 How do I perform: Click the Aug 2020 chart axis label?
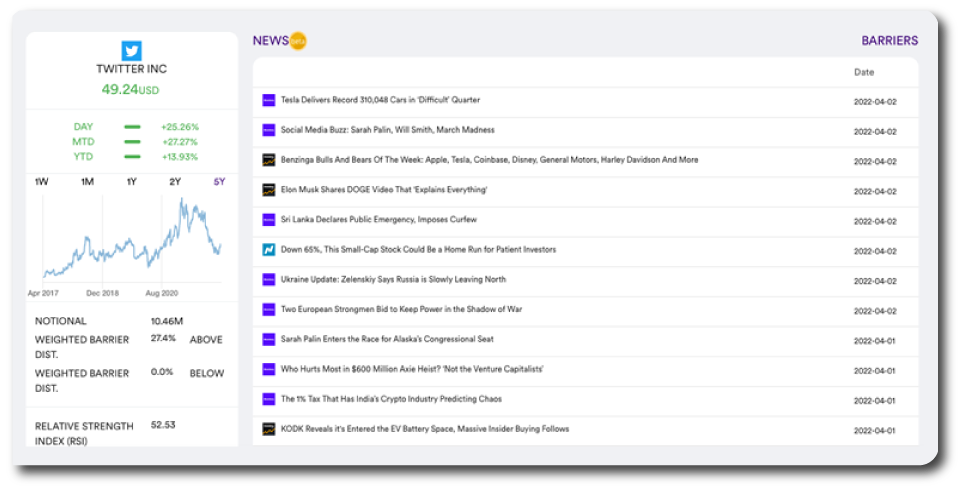(x=161, y=293)
